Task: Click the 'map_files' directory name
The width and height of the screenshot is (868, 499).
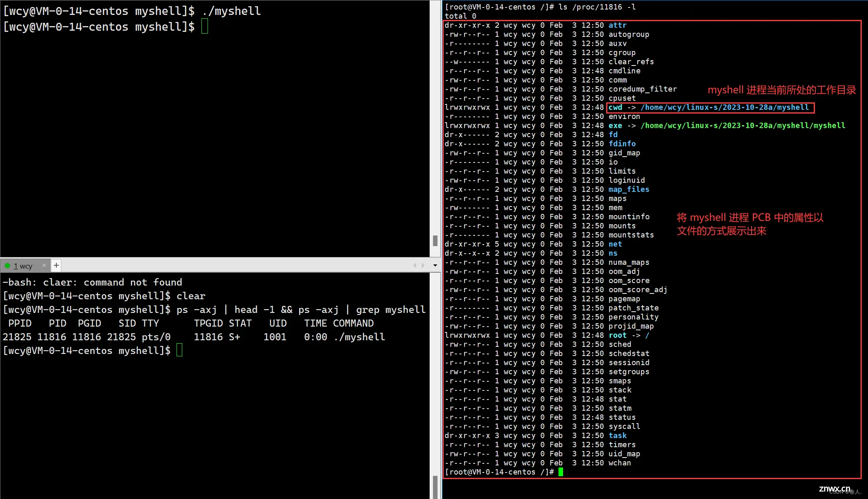Action: point(629,189)
